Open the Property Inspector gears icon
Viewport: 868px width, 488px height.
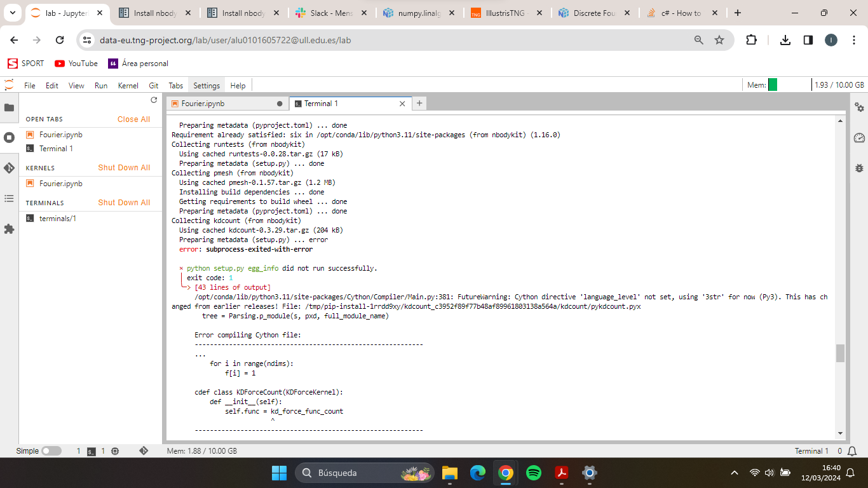click(859, 107)
